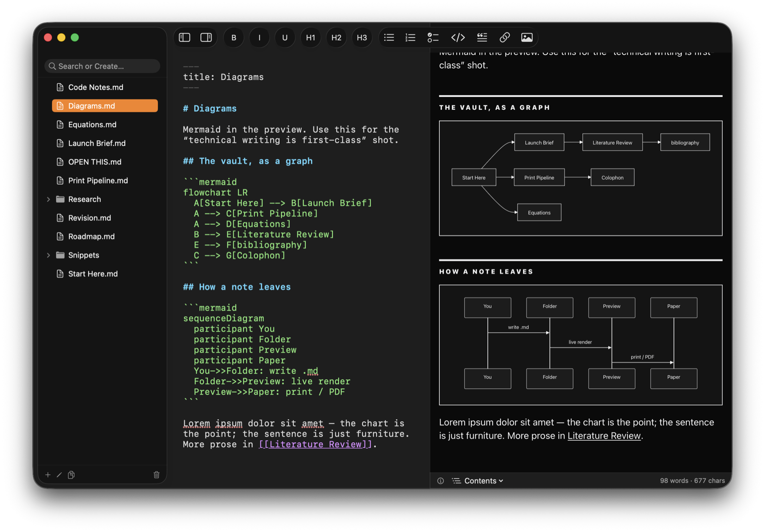Screen dimensions: 765x532
Task: Click "HOW A NOTE LEAVES" preview heading
Action: click(x=486, y=271)
